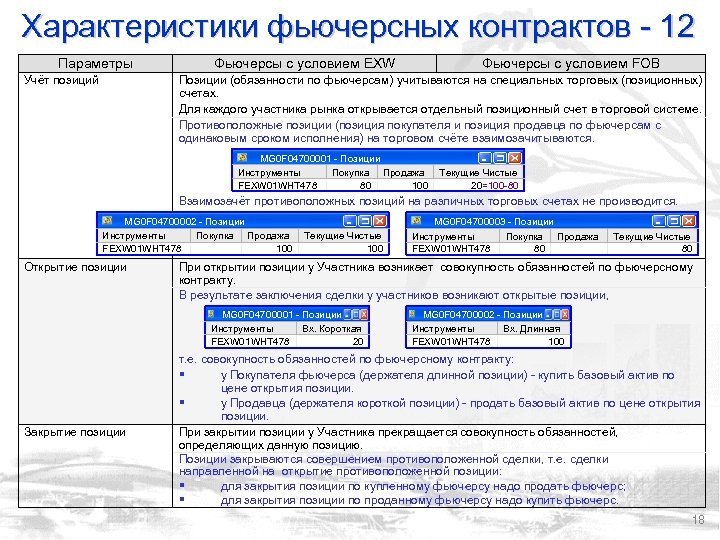Select FEXW01WHT478 row in the Вх. Короткая window
Image resolution: width=720 pixels, height=540 pixels.
point(287,341)
